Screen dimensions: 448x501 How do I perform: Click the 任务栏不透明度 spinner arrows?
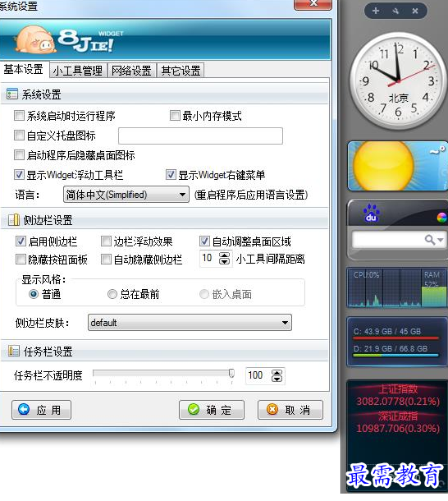pyautogui.click(x=277, y=375)
